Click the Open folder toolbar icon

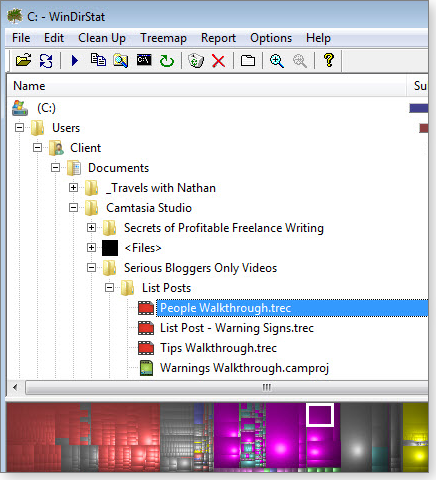tap(23, 60)
